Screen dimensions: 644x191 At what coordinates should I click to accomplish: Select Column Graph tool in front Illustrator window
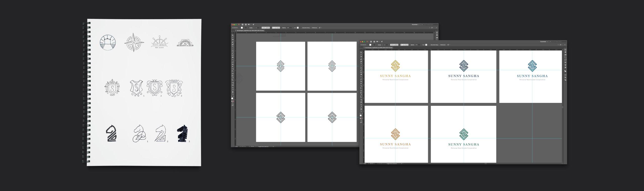(361, 102)
